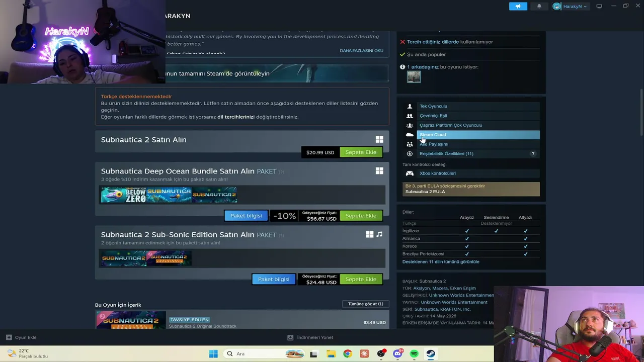Open the Steam announcements megaphone button
The width and height of the screenshot is (644, 362).
point(518,6)
